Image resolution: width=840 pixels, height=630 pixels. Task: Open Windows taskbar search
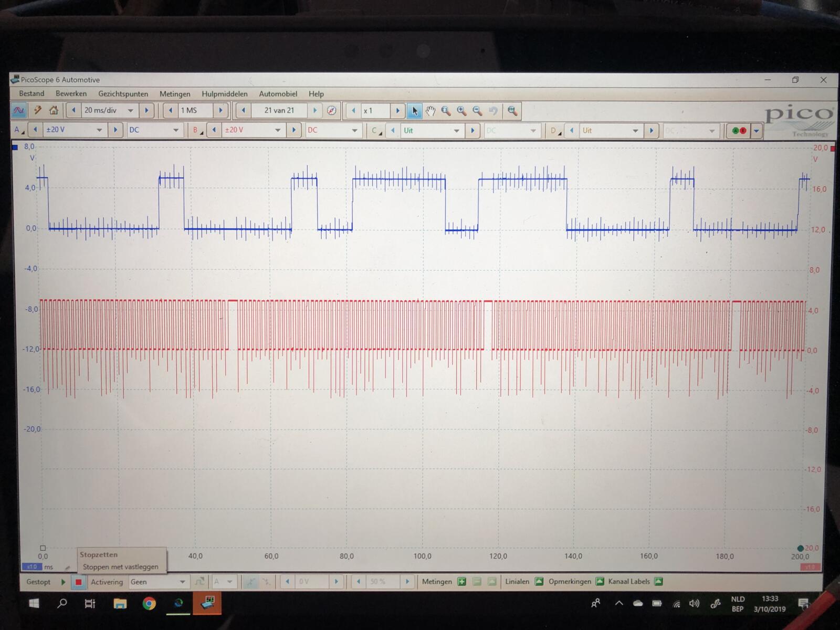click(62, 604)
